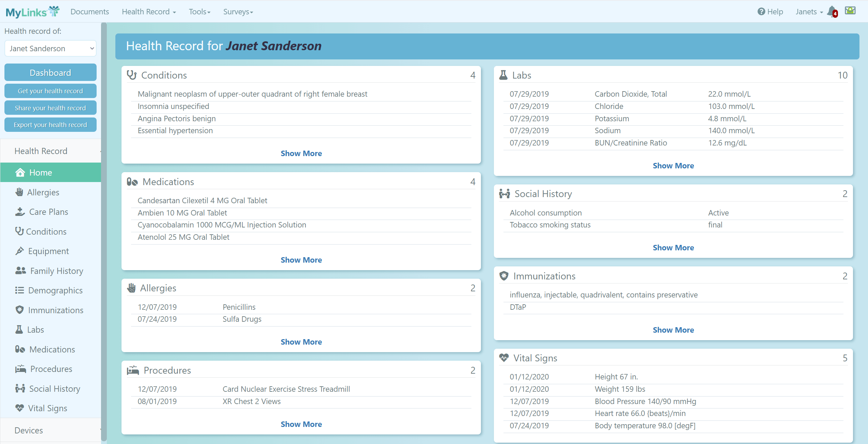Select Blood Pressure 140/90 mmHg row
Image resolution: width=868 pixels, height=444 pixels.
pos(673,402)
